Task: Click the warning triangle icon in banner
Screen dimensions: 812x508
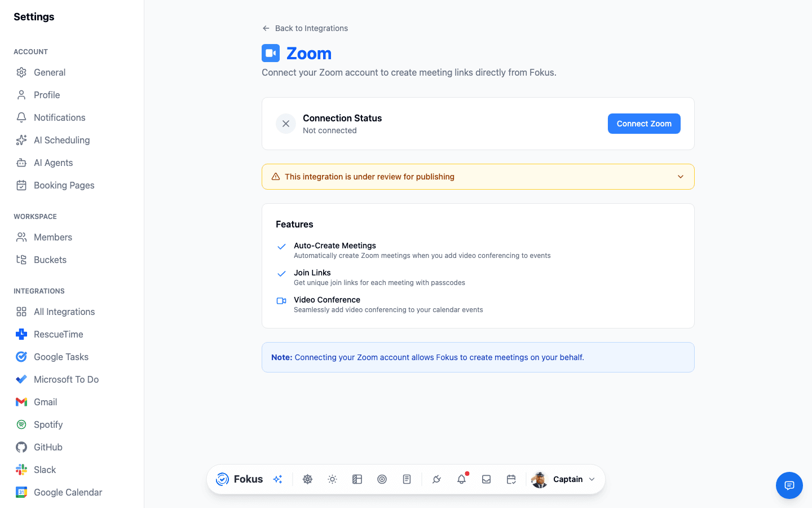Action: tap(276, 177)
